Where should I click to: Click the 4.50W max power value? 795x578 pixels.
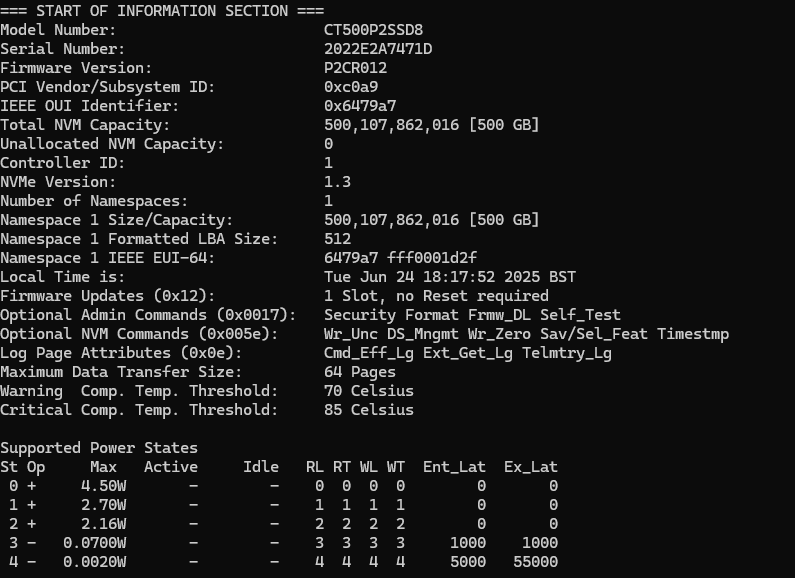point(103,486)
